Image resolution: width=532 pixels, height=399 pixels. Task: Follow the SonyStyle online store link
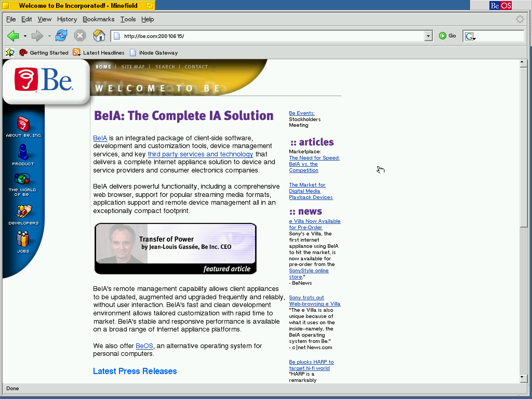pos(309,273)
